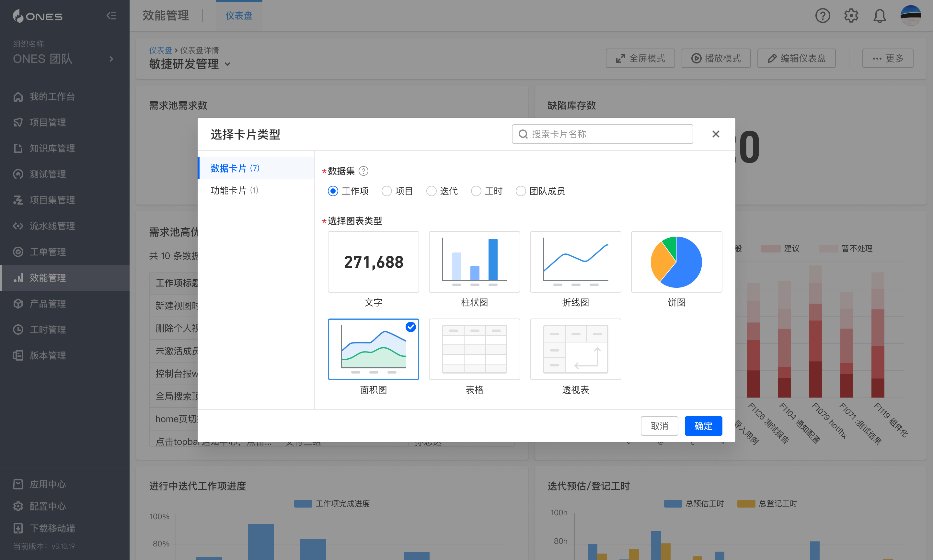The height and width of the screenshot is (560, 933).
Task: Collapse the sidebar with the fold icon
Action: pyautogui.click(x=111, y=16)
